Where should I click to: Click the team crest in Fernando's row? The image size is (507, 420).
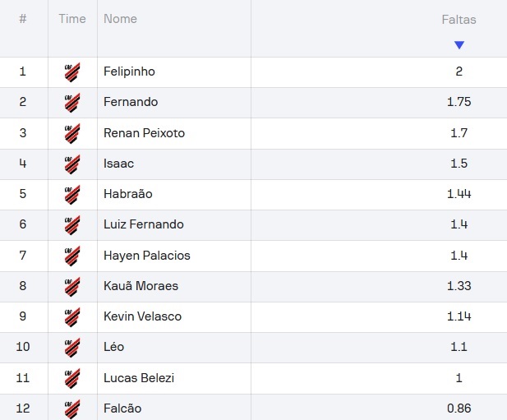coord(72,103)
